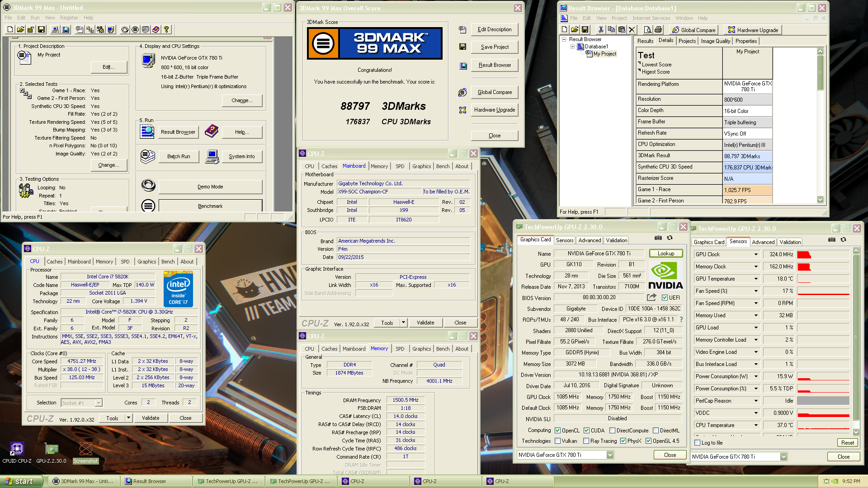Click refresh icon in GPU-Z Sensors window
Image resolution: width=868 pixels, height=488 pixels.
click(843, 239)
